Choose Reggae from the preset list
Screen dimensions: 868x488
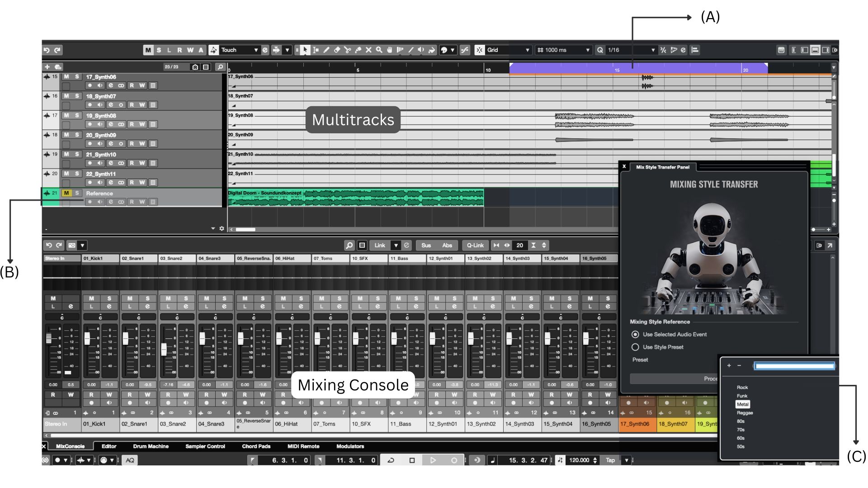[x=745, y=413]
